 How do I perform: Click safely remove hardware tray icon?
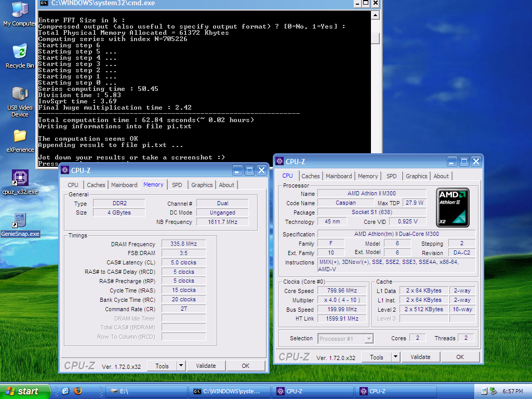point(494,391)
